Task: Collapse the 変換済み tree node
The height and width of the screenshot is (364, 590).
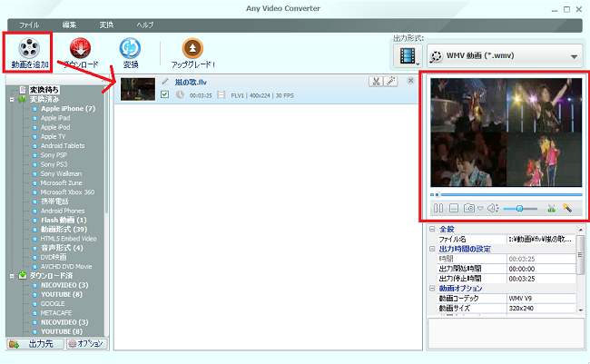Action: 12,99
